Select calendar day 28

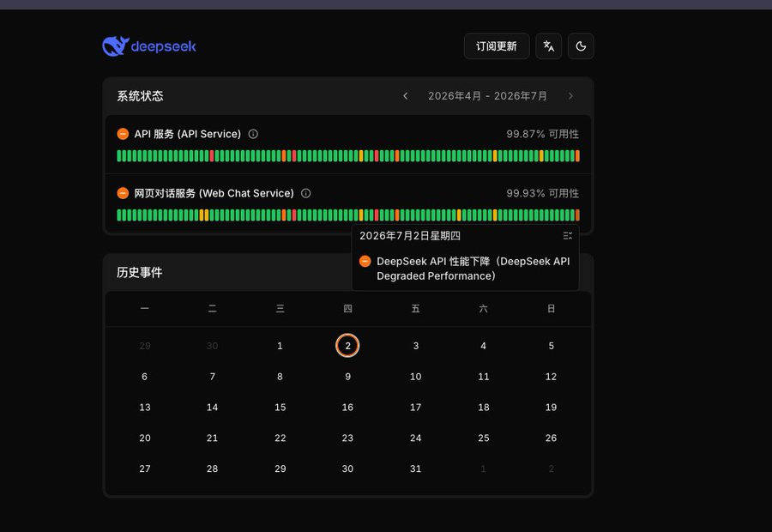212,469
